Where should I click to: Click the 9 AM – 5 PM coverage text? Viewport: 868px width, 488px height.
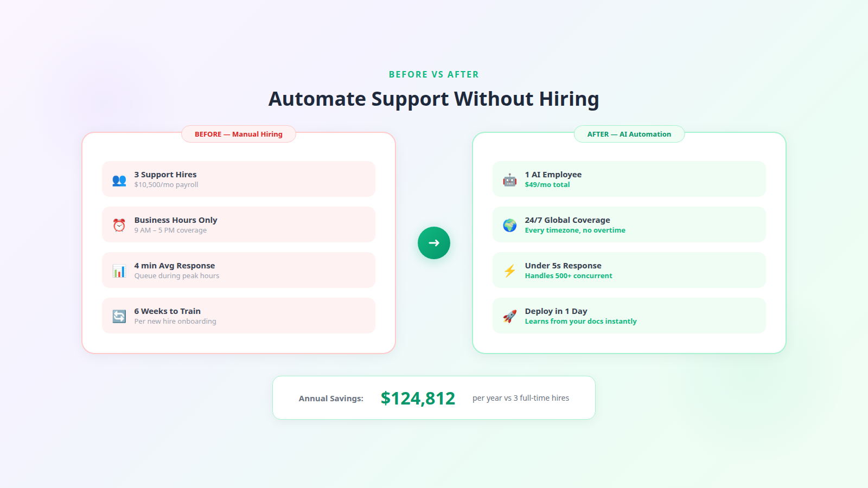[170, 230]
